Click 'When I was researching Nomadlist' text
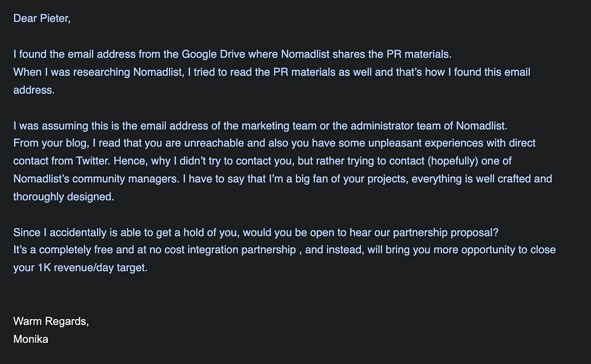591x364 pixels. 98,72
